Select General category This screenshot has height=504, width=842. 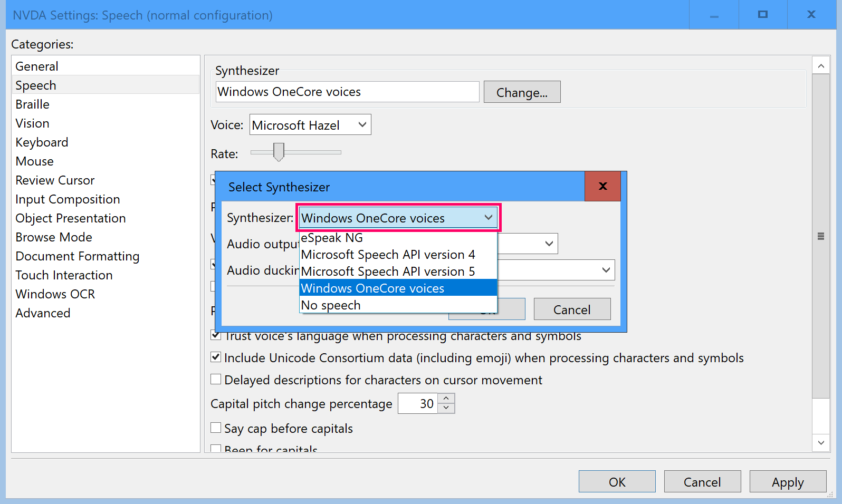click(x=106, y=66)
